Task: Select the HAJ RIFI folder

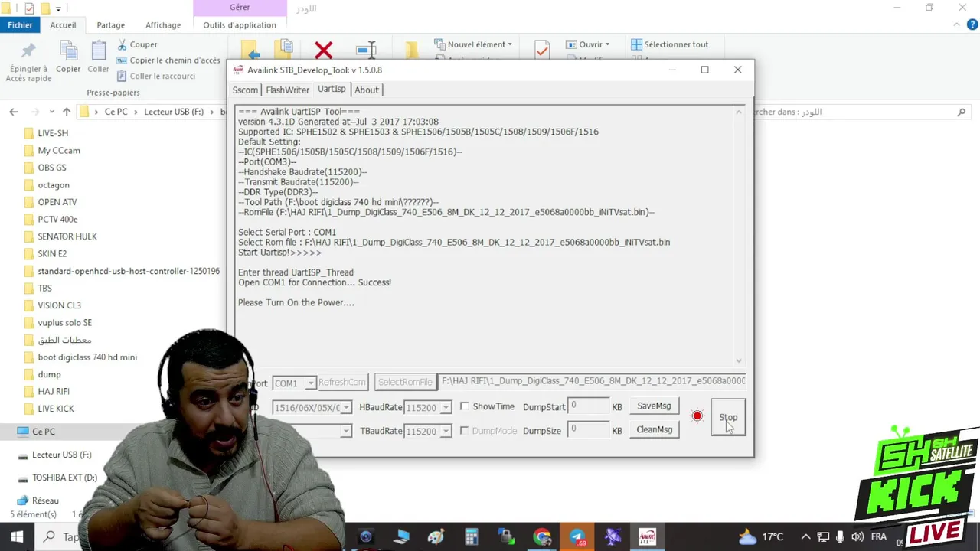Action: pyautogui.click(x=54, y=392)
